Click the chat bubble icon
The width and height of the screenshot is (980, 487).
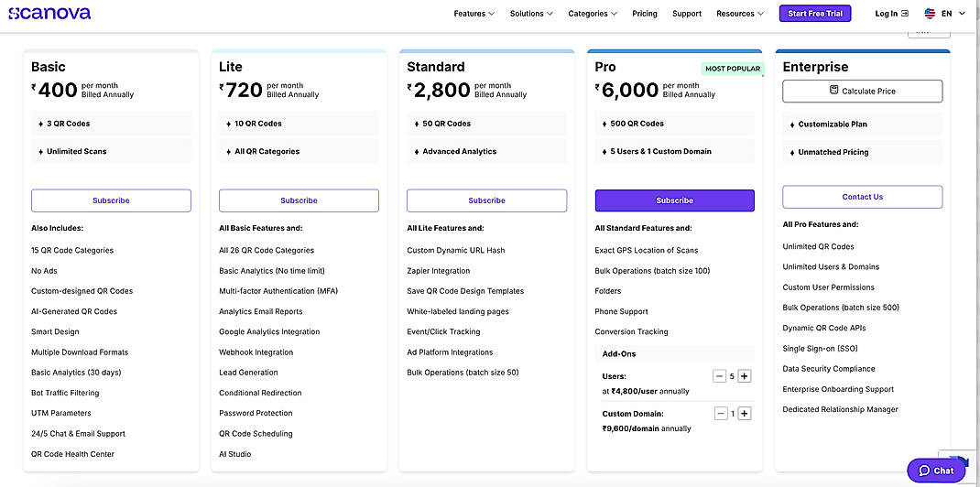pyautogui.click(x=924, y=471)
